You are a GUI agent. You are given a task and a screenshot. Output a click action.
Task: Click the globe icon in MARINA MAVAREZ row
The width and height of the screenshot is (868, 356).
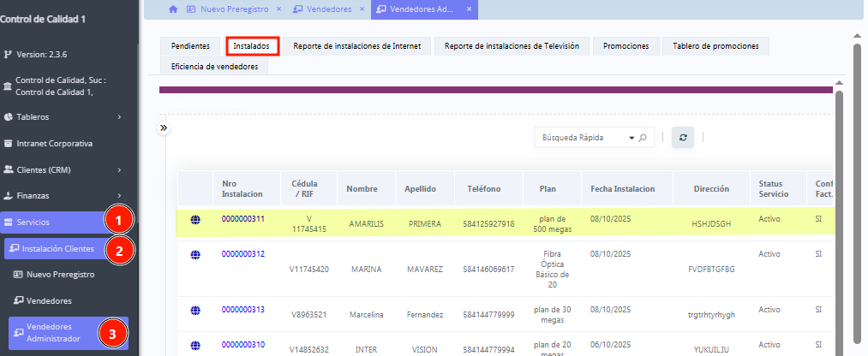[195, 254]
